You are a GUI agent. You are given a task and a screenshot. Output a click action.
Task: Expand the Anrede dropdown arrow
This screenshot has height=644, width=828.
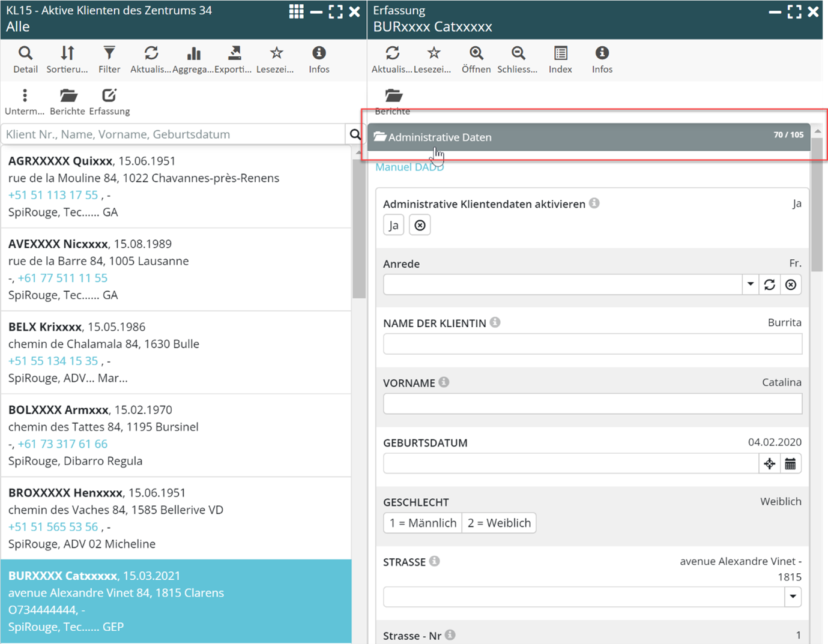[751, 284]
